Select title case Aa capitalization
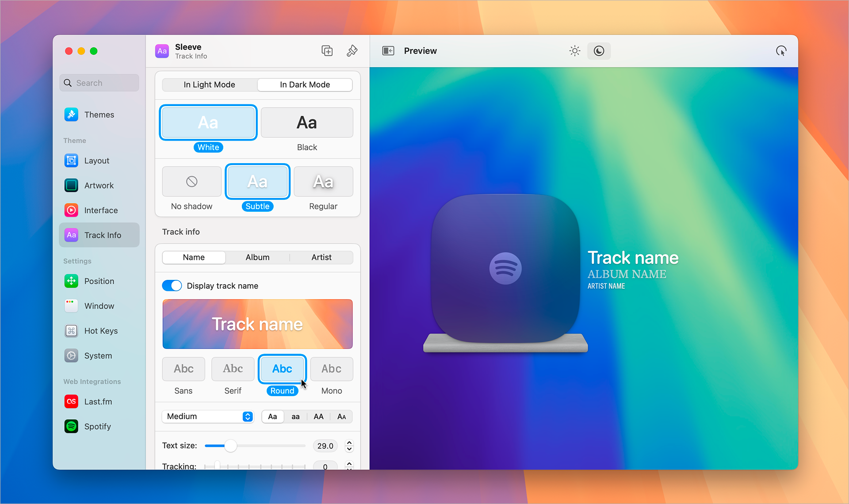Screen dimensions: 849x504 (273, 416)
